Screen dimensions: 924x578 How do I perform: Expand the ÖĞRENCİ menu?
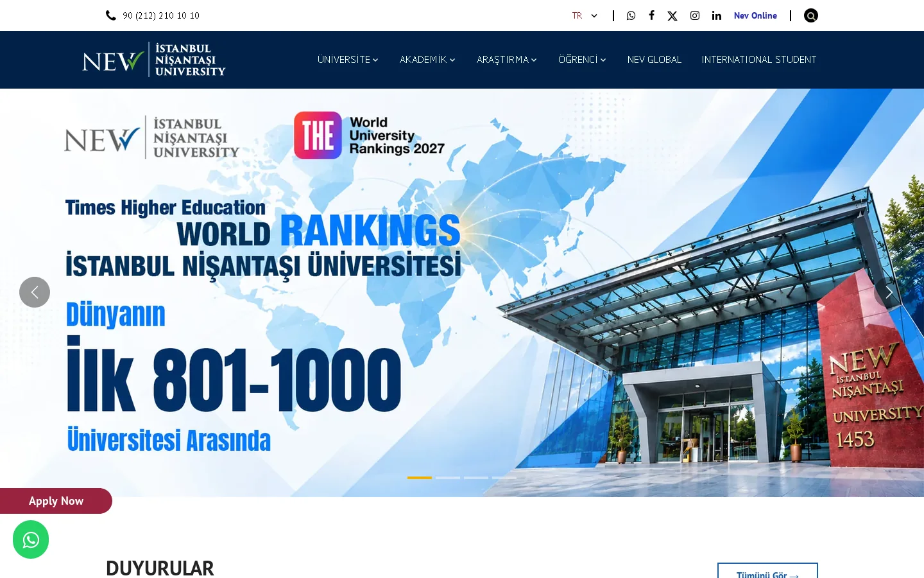582,60
